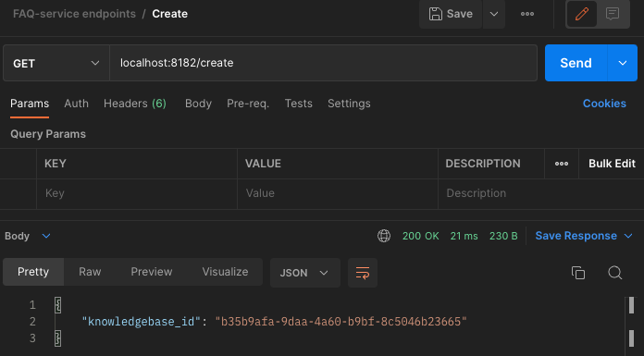This screenshot has height=356, width=644.
Task: Click the Value input cell
Action: point(338,193)
